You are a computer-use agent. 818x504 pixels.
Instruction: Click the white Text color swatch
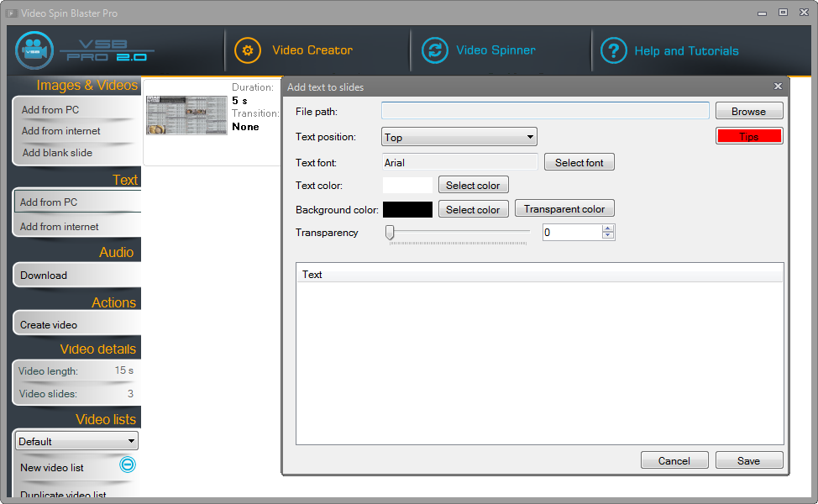[407, 185]
